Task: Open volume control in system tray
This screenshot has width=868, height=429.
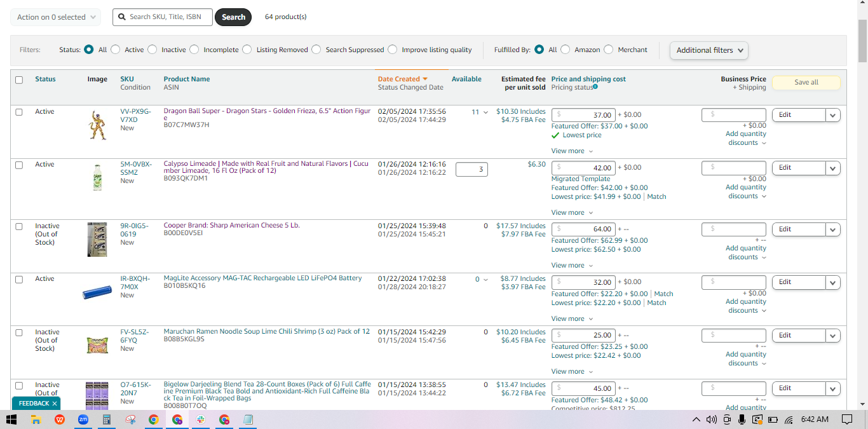Action: (x=711, y=419)
